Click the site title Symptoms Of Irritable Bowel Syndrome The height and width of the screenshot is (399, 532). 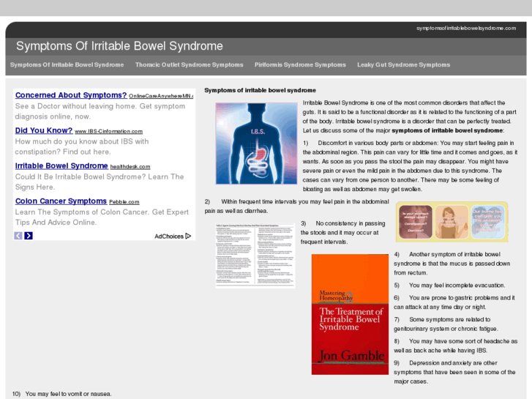pos(119,46)
